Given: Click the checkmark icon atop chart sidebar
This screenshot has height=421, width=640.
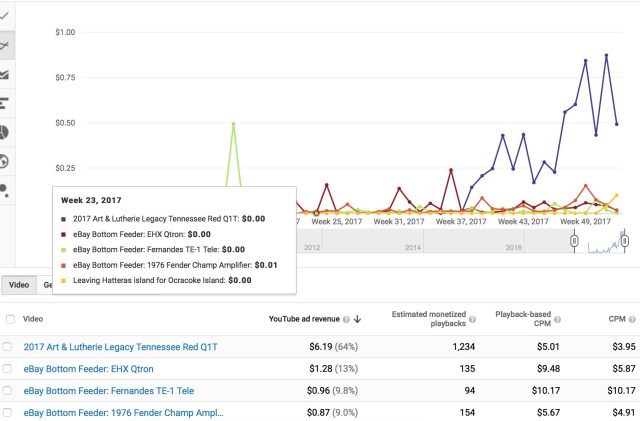Looking at the screenshot, I should [x=6, y=17].
